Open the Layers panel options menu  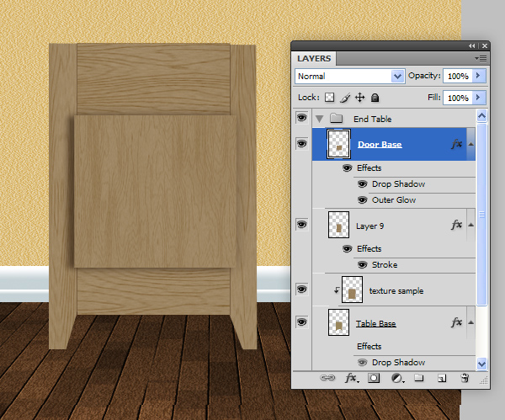click(x=481, y=58)
